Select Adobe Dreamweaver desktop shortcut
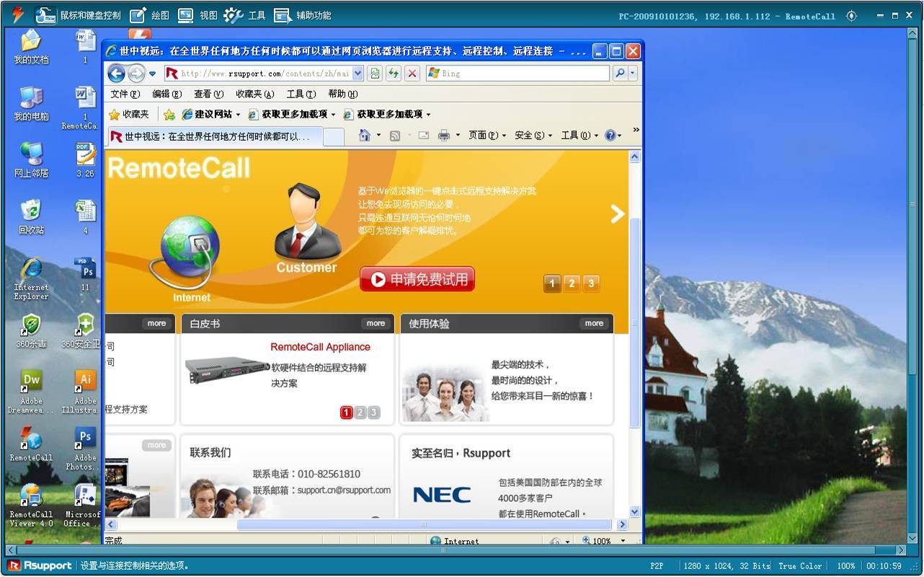This screenshot has width=924, height=577. click(x=31, y=392)
